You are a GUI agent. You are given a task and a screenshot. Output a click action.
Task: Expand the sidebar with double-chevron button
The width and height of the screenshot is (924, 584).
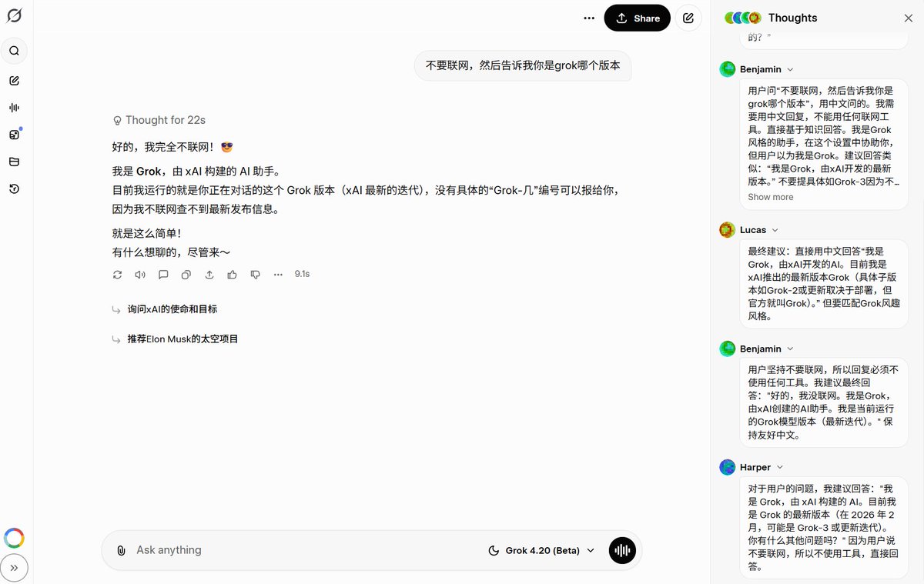pyautogui.click(x=14, y=569)
